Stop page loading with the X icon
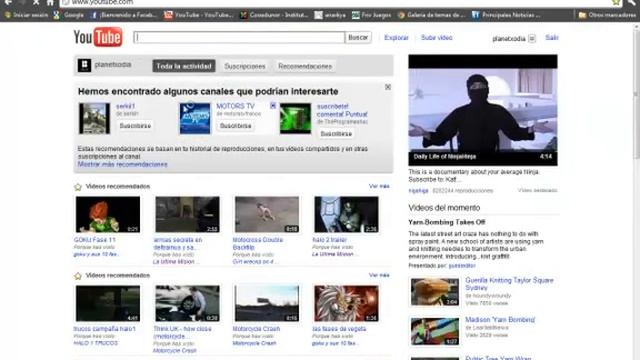The height and width of the screenshot is (360, 640). coord(36,2)
